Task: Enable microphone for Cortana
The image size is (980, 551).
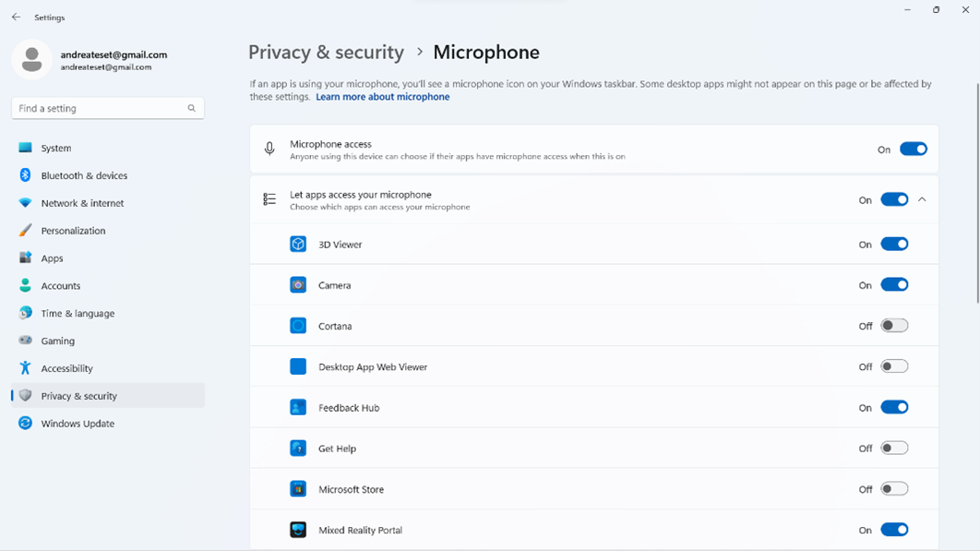Action: click(893, 326)
